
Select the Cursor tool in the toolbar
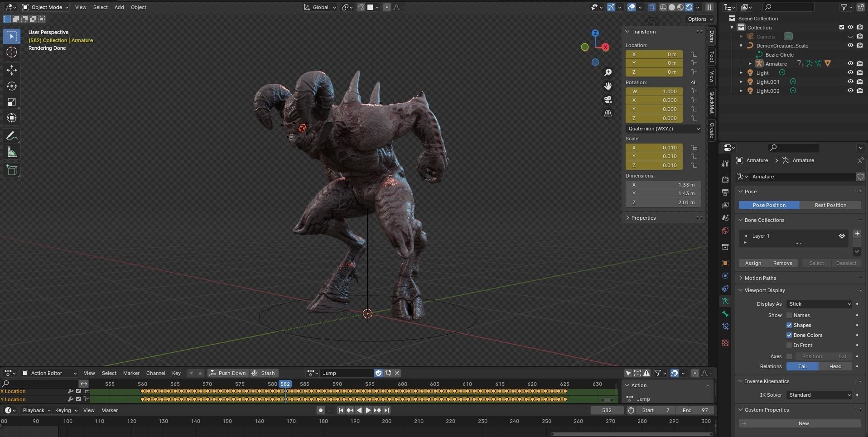coord(12,52)
